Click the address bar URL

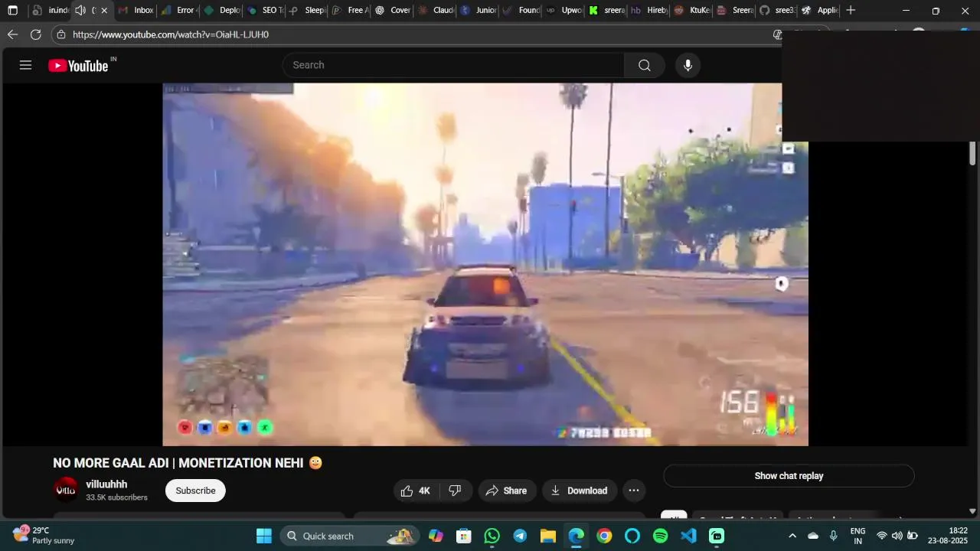click(171, 34)
